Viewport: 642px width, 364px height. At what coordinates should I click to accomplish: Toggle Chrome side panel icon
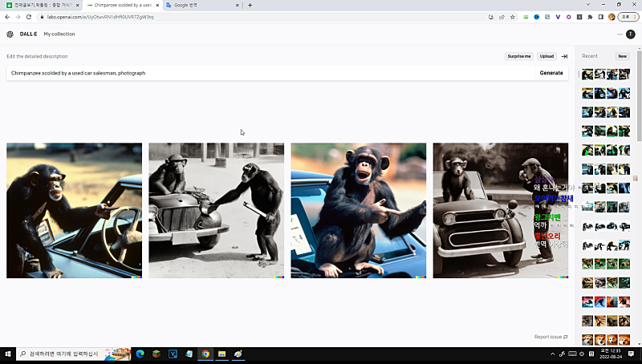click(601, 17)
